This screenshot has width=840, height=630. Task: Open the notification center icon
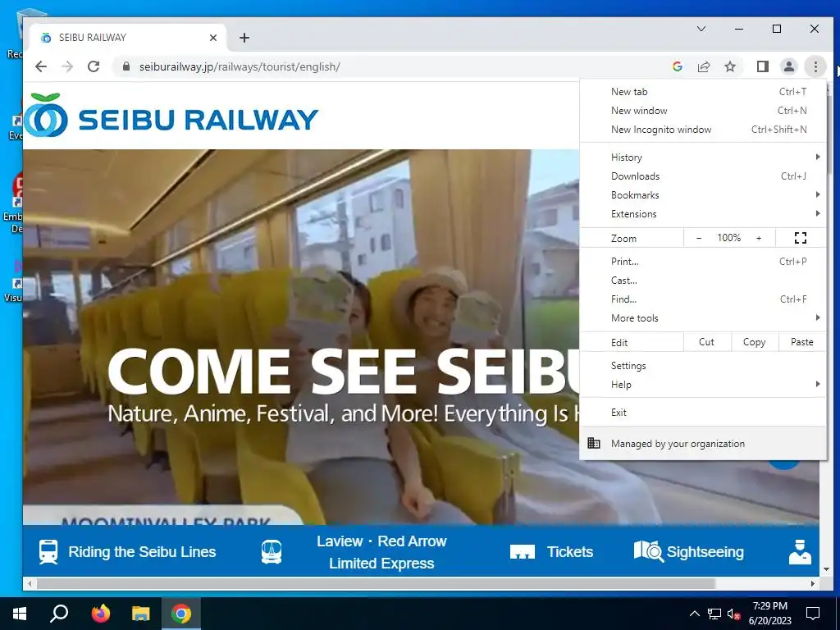(x=813, y=614)
